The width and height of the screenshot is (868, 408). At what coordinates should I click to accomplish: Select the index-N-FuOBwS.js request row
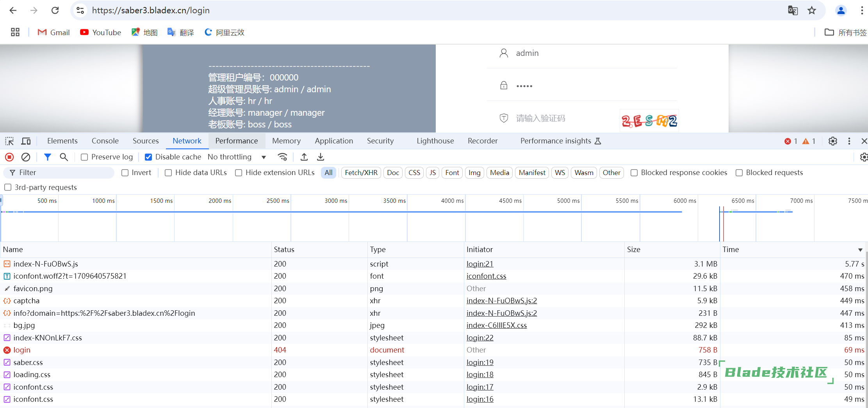click(433, 264)
